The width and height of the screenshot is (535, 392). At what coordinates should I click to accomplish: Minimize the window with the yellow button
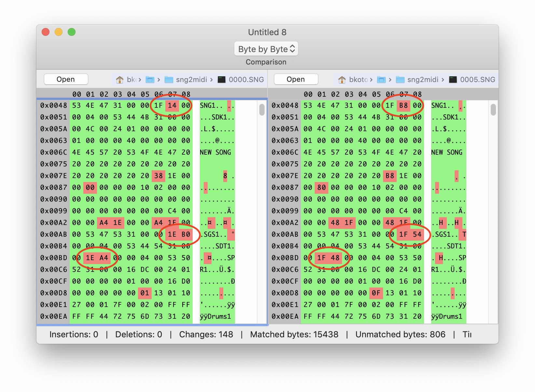[59, 32]
